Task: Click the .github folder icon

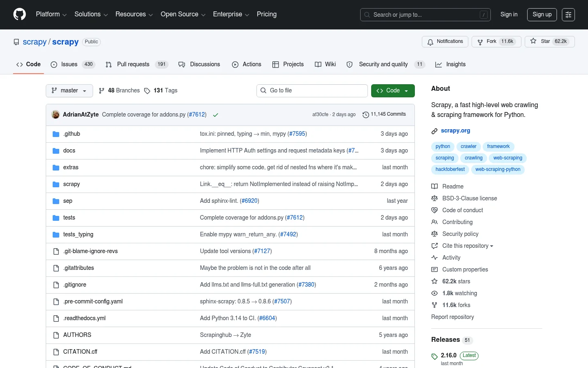Action: pos(56,134)
